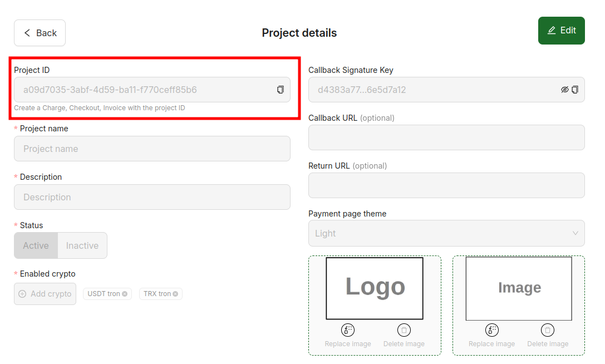Screen dimensions: 605x364
Task: Remove the TRX tron crypto tag
Action: pyautogui.click(x=175, y=294)
